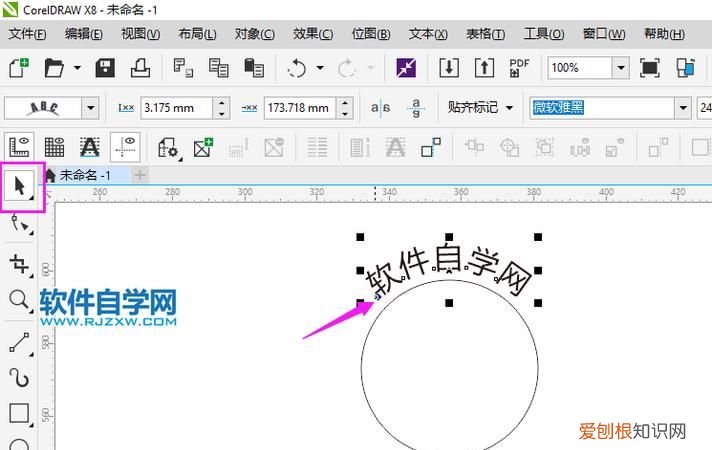Image resolution: width=712 pixels, height=450 pixels.
Task: Click the Full-screen preview icon
Action: point(649,68)
